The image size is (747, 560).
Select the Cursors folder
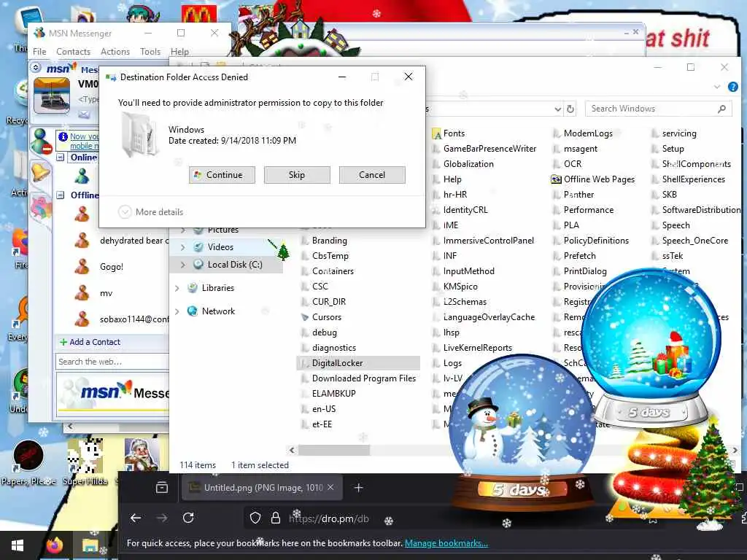(322, 317)
